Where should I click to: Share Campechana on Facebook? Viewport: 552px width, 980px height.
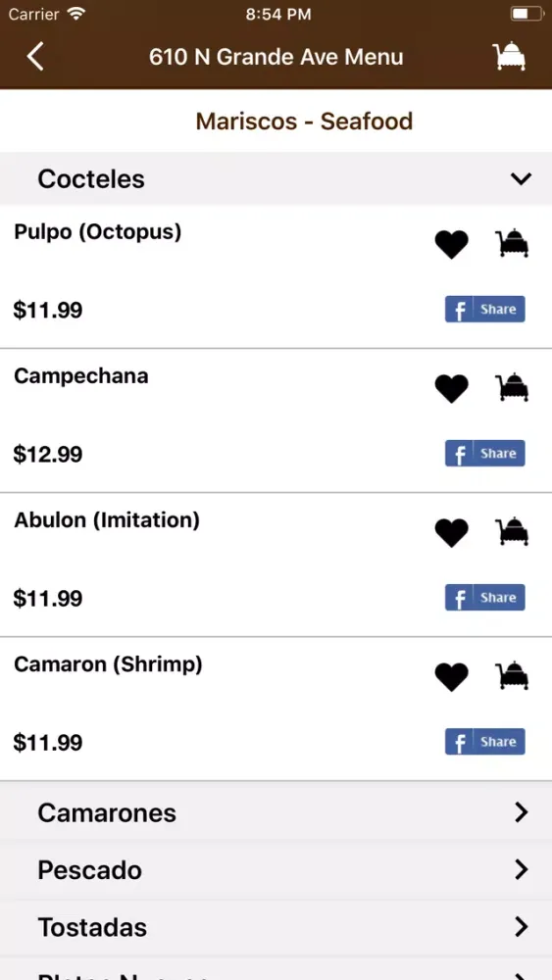pos(484,454)
